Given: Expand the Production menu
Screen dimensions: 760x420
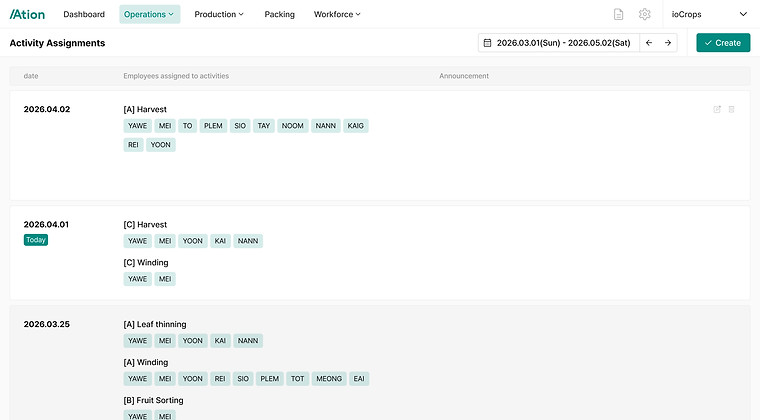Looking at the screenshot, I should [x=219, y=15].
